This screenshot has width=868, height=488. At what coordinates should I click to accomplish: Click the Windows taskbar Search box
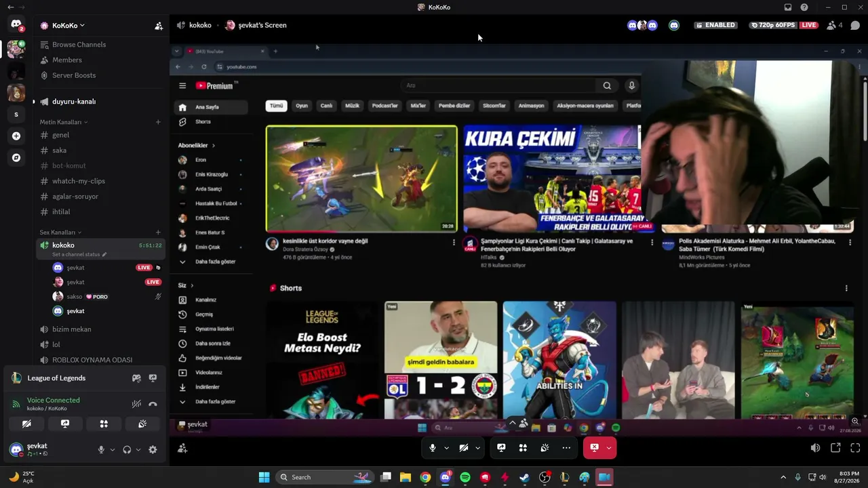pyautogui.click(x=324, y=477)
